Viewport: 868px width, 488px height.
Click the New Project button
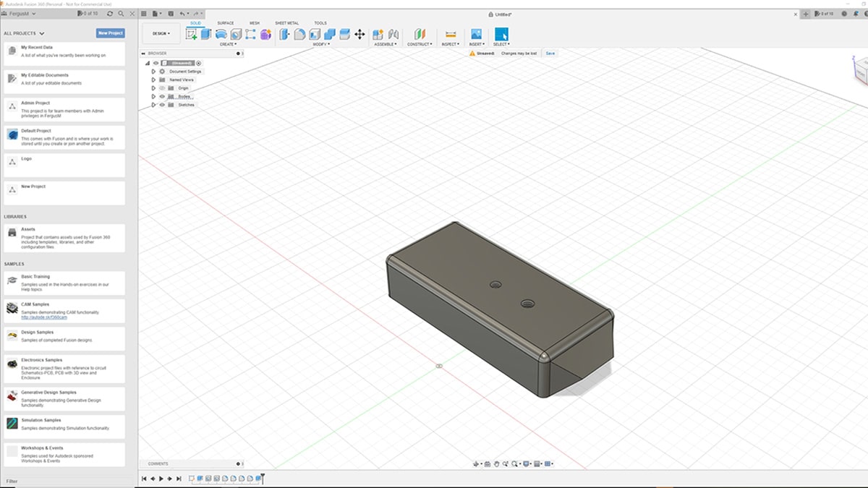pos(110,33)
